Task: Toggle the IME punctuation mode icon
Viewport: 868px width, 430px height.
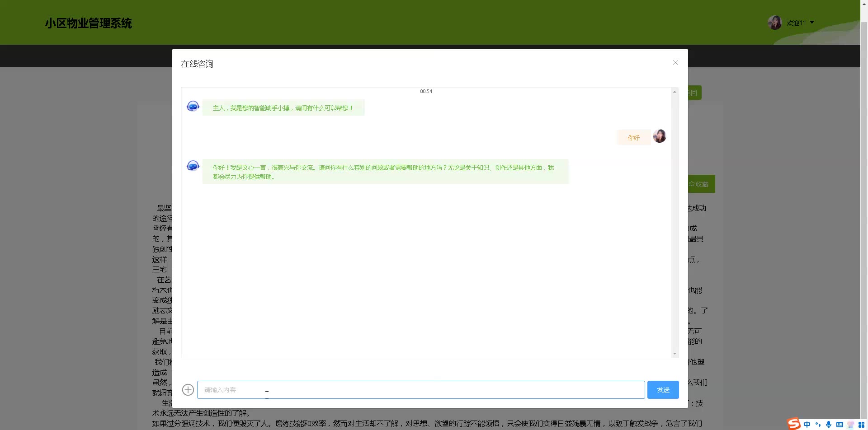Action: tap(818, 425)
